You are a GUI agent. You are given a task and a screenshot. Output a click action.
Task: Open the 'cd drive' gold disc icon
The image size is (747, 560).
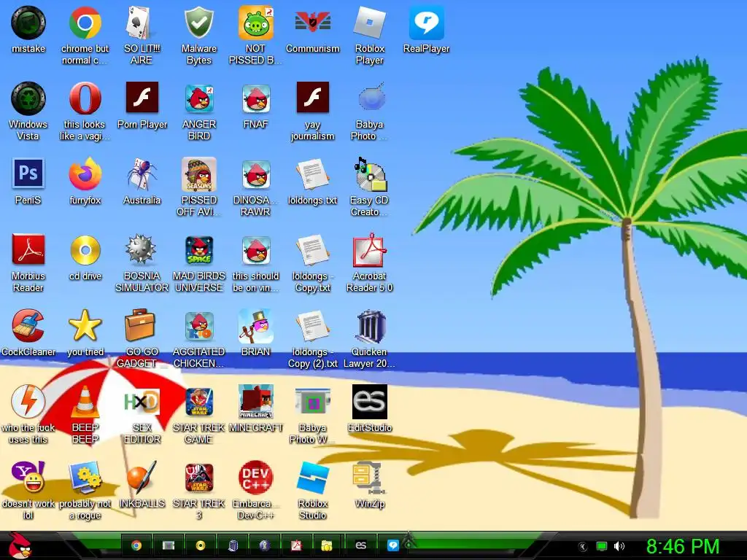click(x=85, y=249)
